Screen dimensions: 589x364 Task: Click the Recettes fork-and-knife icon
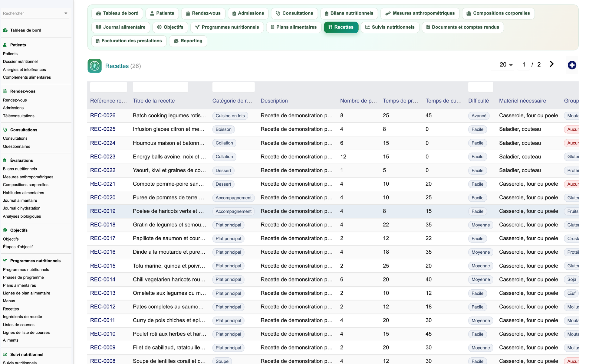click(330, 27)
